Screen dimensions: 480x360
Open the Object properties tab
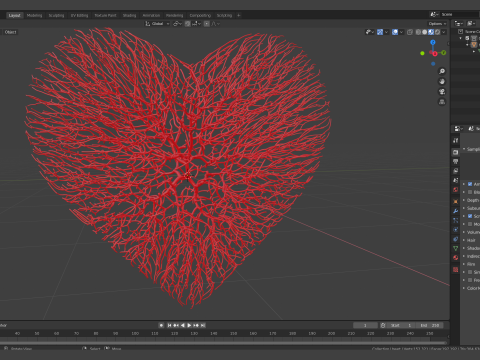point(455,201)
